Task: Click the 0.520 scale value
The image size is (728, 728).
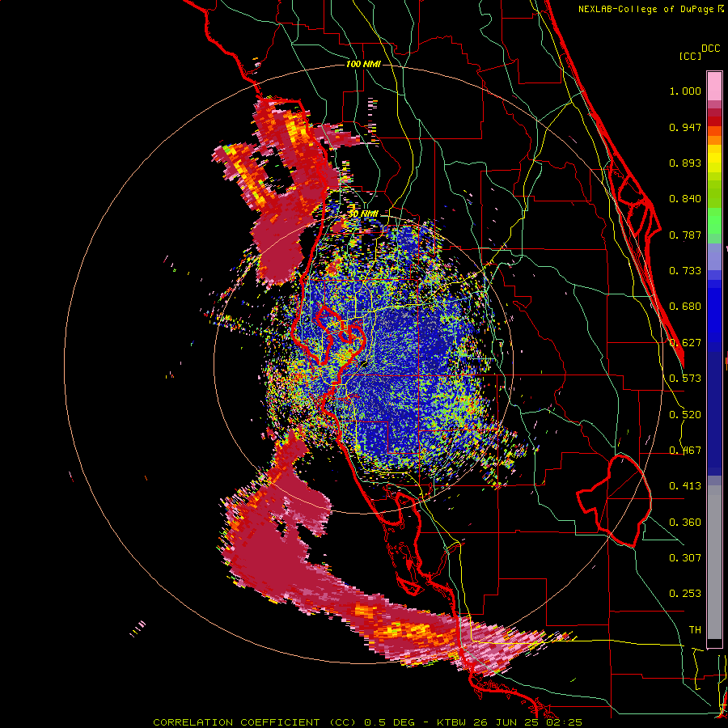Action: pyautogui.click(x=685, y=415)
